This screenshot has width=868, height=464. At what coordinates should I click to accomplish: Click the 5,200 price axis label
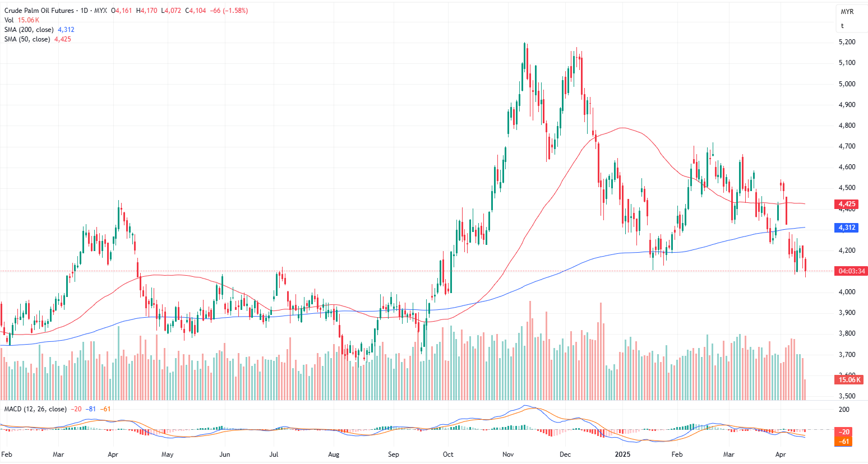pyautogui.click(x=847, y=42)
